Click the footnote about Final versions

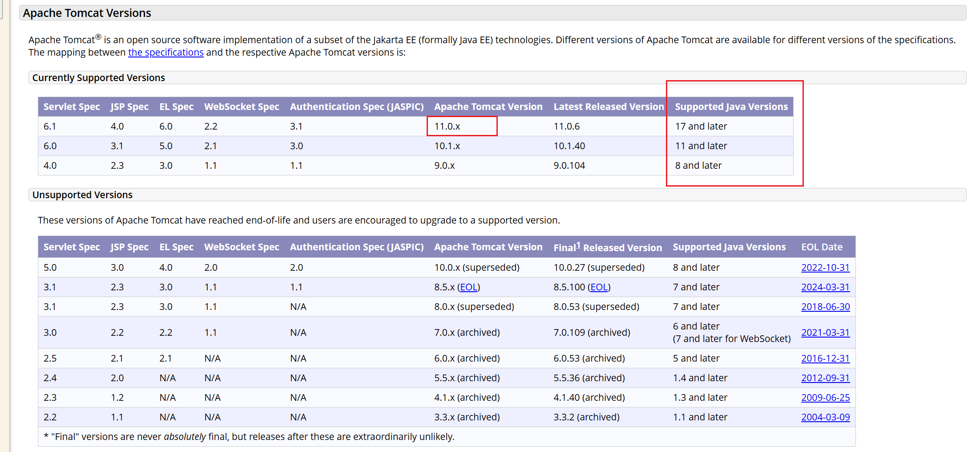(249, 437)
